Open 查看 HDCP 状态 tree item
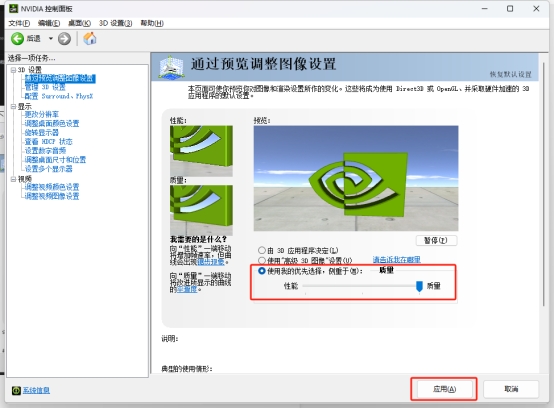The image size is (554, 408). tap(48, 142)
